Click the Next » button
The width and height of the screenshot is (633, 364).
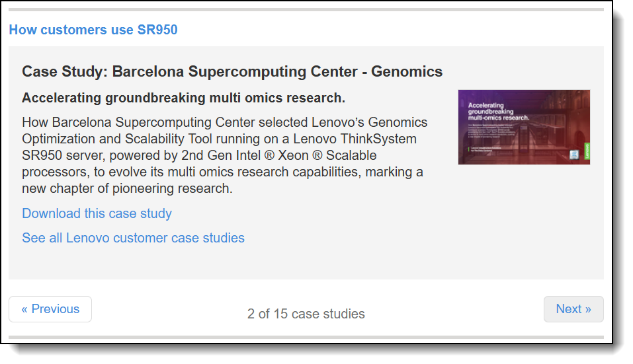[x=573, y=309]
